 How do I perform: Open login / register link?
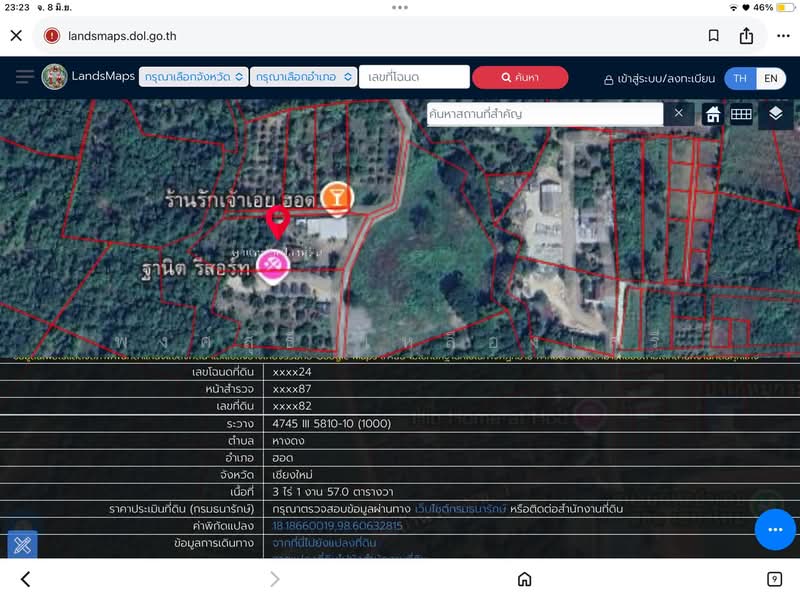coord(660,79)
